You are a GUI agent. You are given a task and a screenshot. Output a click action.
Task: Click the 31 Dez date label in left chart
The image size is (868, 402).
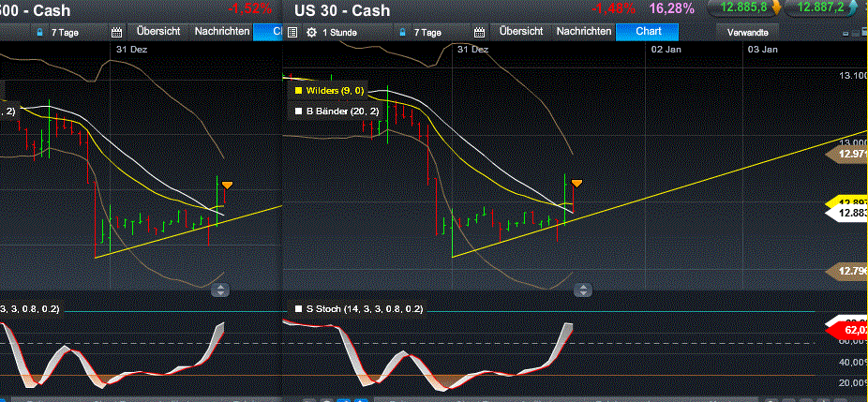[x=132, y=50]
